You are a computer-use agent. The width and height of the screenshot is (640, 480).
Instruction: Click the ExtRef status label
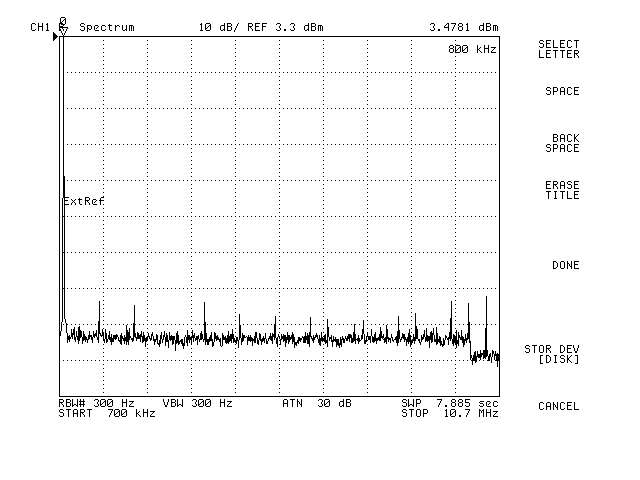click(84, 201)
